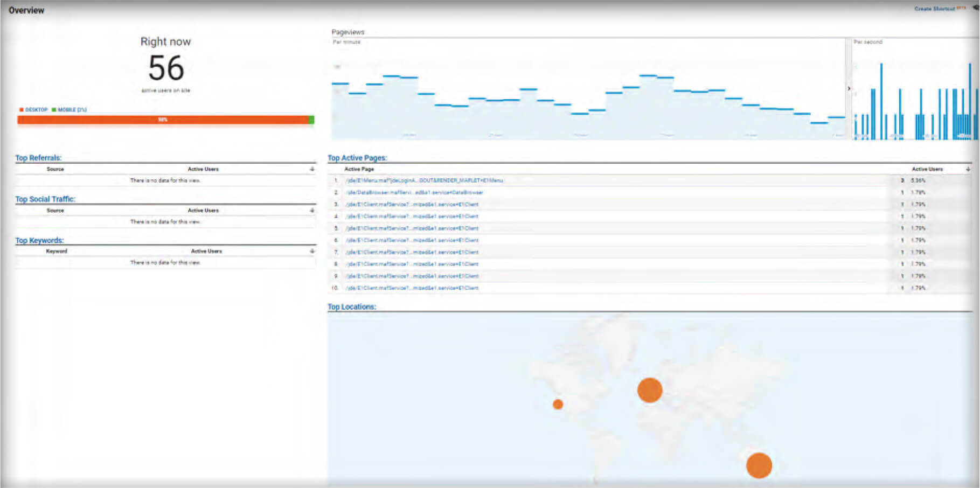Click the DESKTOP legend label

(x=36, y=110)
